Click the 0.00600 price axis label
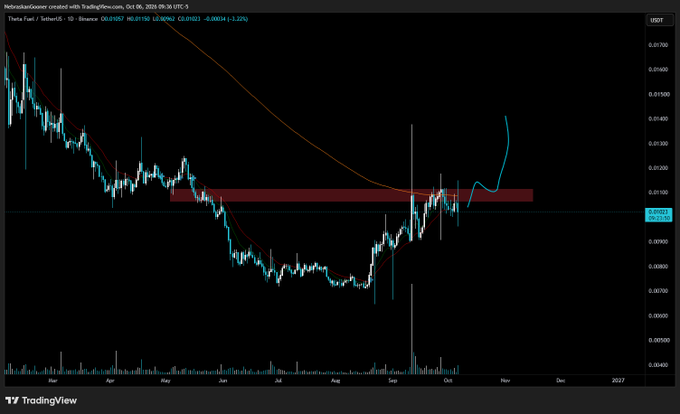Screen dimensions: 680x414 pos(658,316)
